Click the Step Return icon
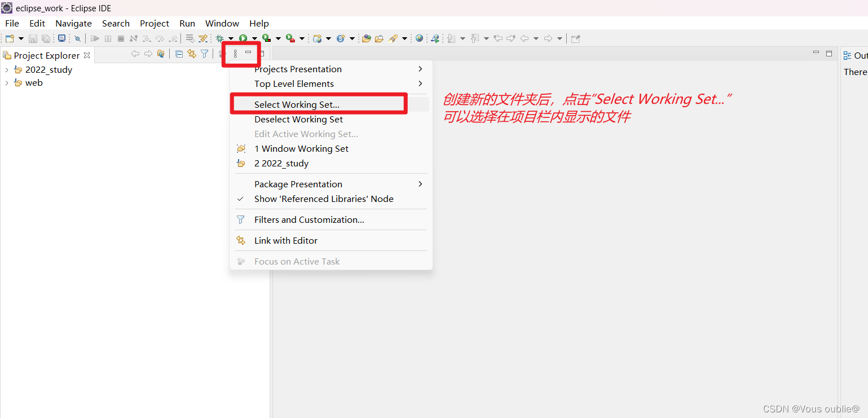Viewport: 868px width, 418px height. pos(173,38)
